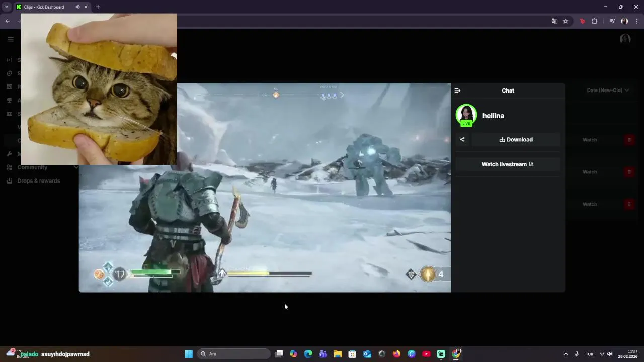Toggle the Kick sidebar hamburger menu
This screenshot has height=362, width=644.
[x=11, y=39]
